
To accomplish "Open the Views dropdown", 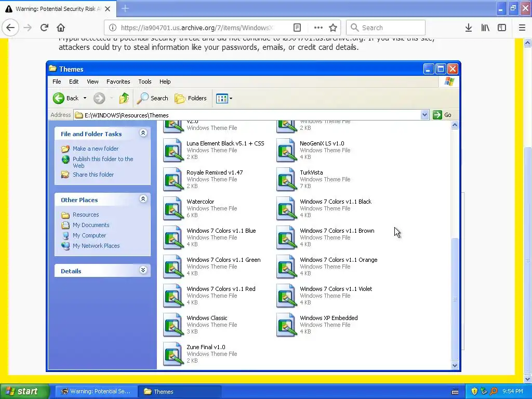I will pos(224,98).
